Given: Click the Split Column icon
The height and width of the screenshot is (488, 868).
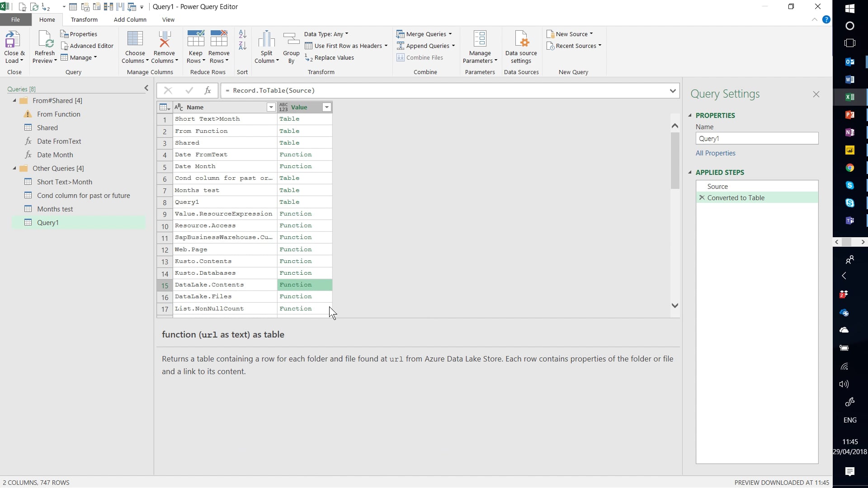Looking at the screenshot, I should click(x=266, y=39).
